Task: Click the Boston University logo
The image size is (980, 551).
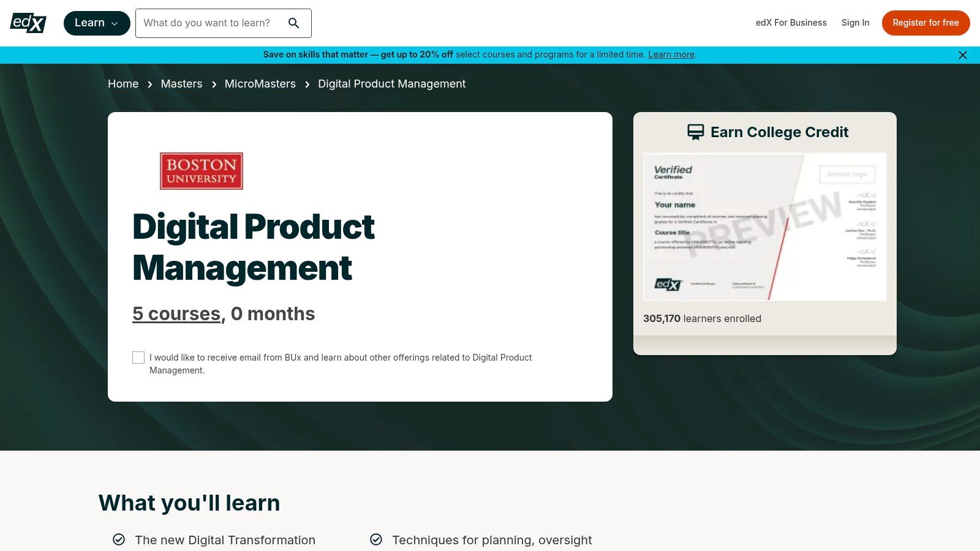Action: 201,171
